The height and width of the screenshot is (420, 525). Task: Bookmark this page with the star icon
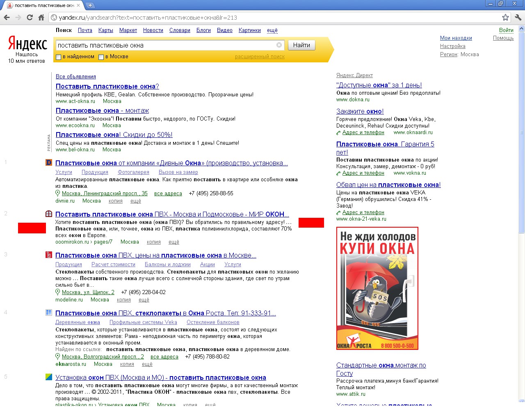pyautogui.click(x=505, y=17)
